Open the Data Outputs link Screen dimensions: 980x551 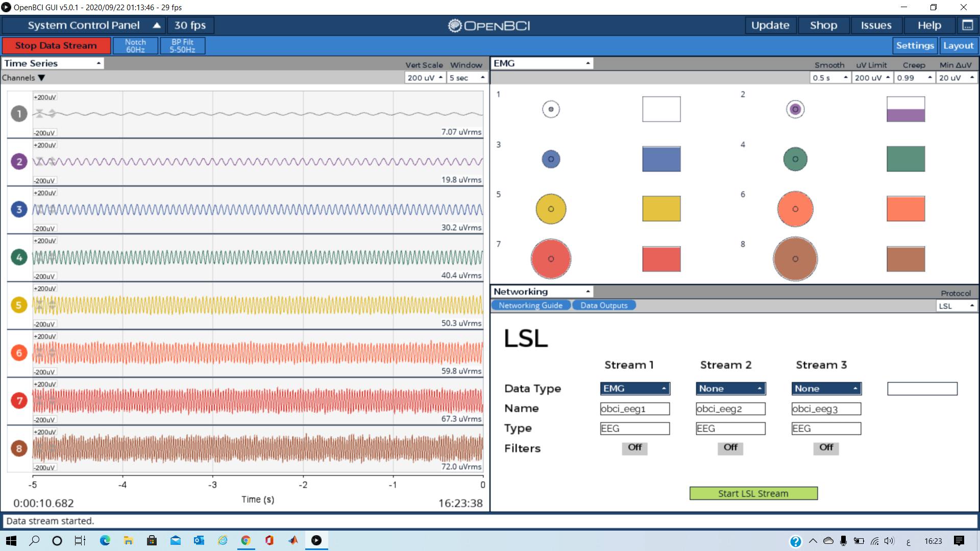coord(604,305)
